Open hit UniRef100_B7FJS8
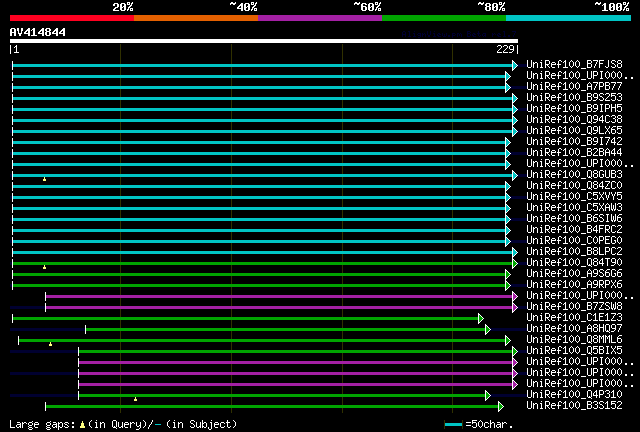The image size is (640, 432). click(574, 64)
